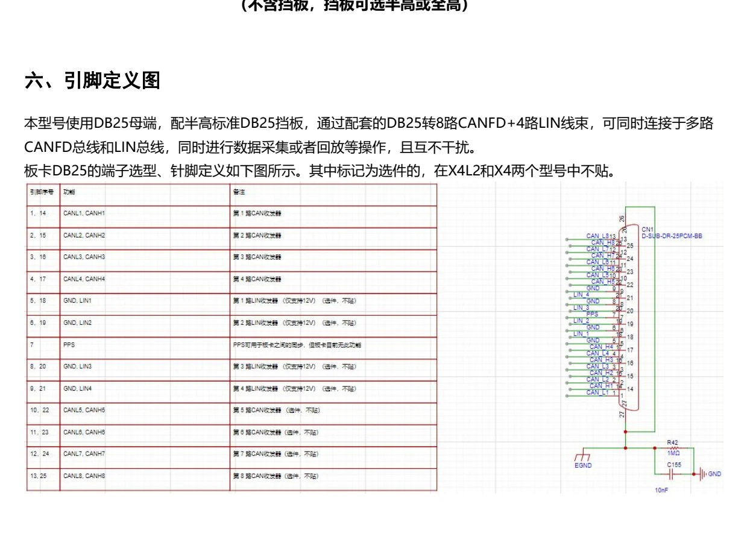Click net label "LIN_4" in schematic
This screenshot has width=747, height=560.
tap(581, 295)
